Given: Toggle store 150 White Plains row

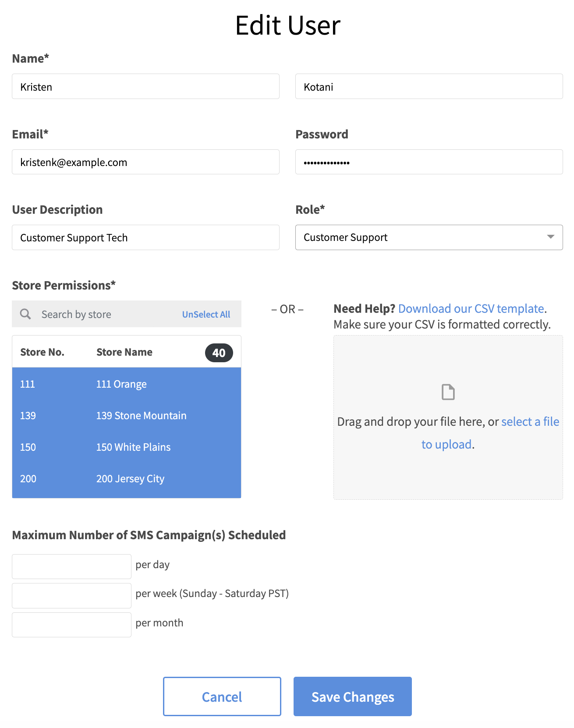Looking at the screenshot, I should coord(126,447).
